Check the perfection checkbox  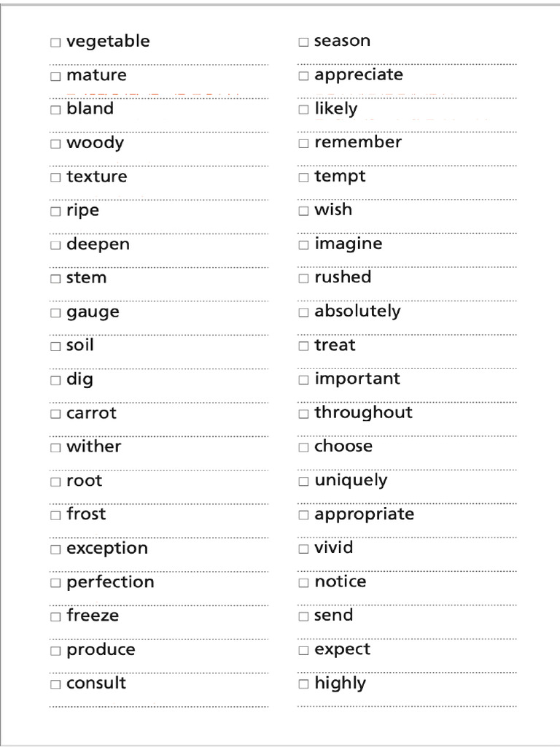(55, 583)
